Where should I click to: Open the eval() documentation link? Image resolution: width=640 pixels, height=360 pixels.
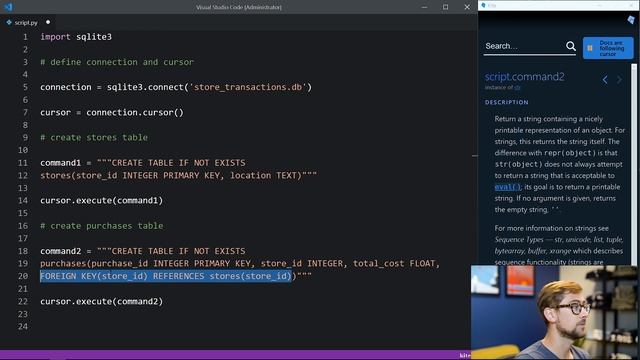pos(507,187)
